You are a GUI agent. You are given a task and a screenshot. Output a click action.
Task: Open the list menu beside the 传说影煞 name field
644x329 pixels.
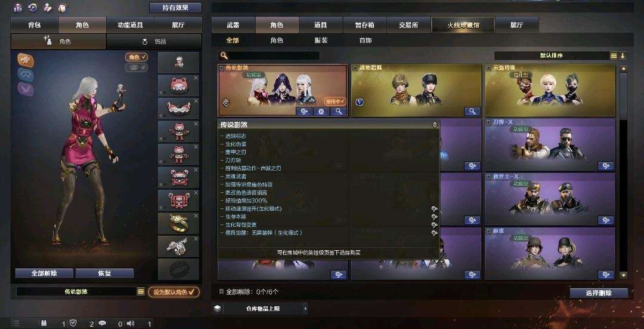click(141, 291)
